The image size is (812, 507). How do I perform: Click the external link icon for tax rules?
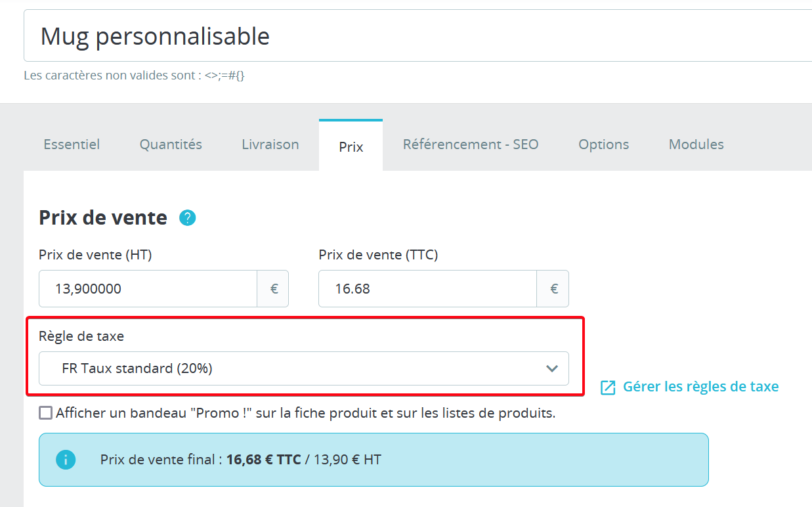(608, 387)
